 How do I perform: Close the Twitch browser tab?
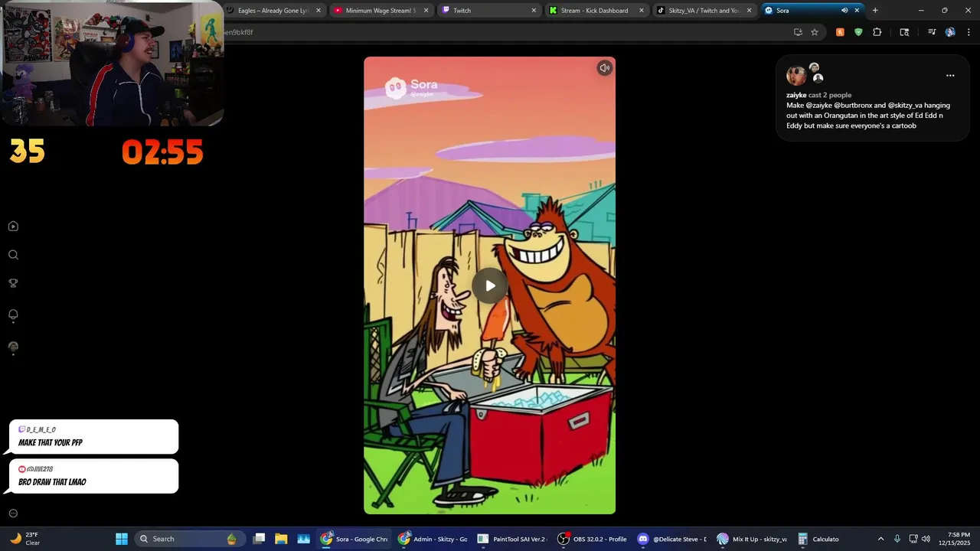[534, 11]
